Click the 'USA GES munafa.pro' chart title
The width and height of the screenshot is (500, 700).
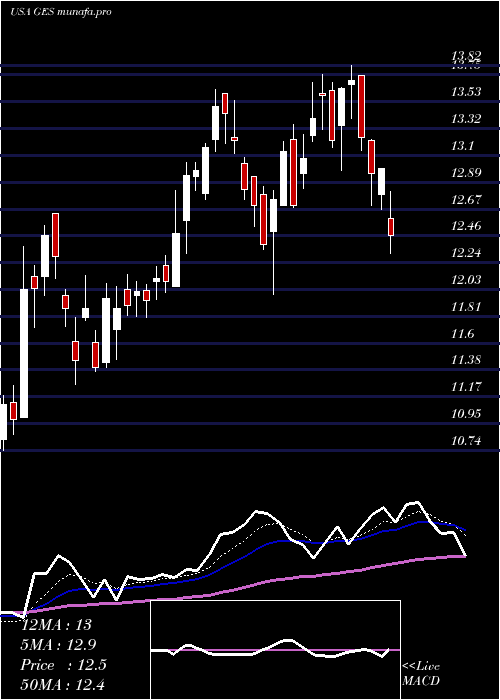click(61, 12)
